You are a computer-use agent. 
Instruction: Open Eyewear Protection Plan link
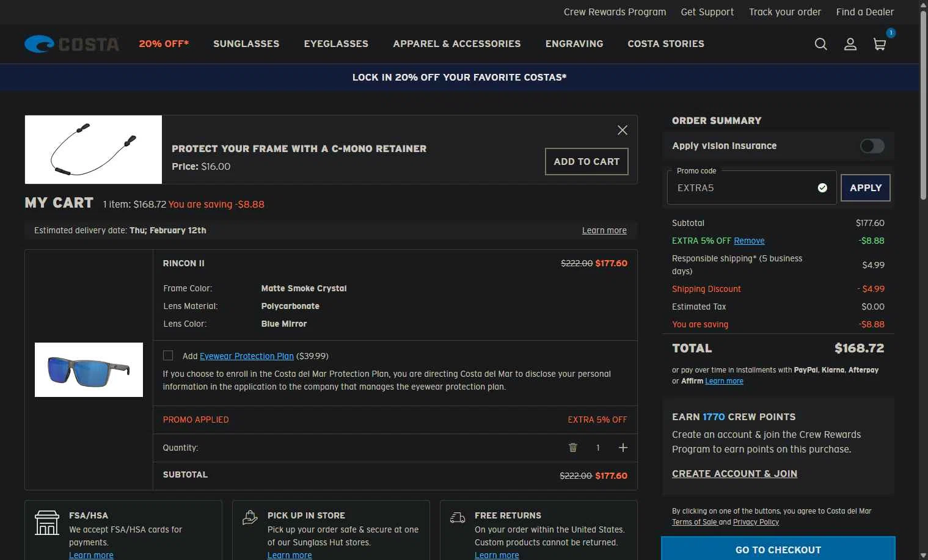pos(247,356)
